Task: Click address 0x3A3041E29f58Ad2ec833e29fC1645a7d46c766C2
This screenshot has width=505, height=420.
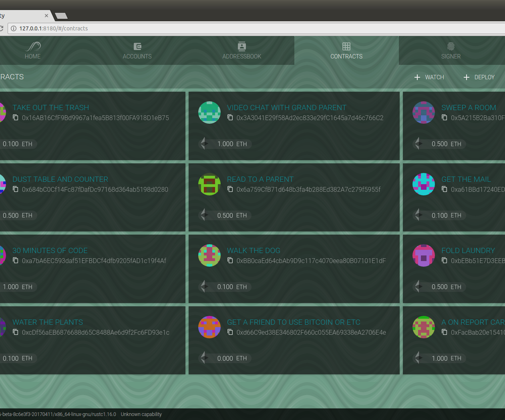Action: pos(310,118)
